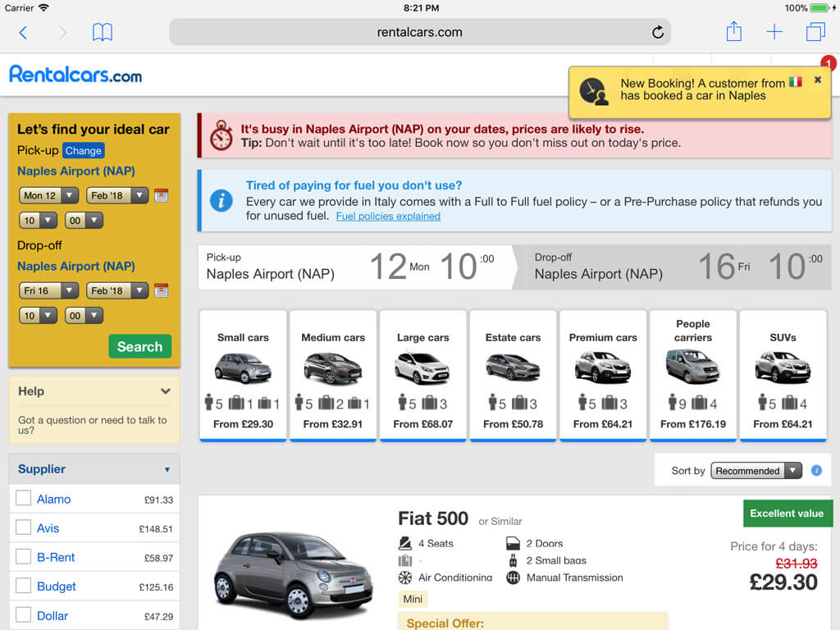This screenshot has height=630, width=840.
Task: Click the Mini car class tag
Action: [x=413, y=598]
